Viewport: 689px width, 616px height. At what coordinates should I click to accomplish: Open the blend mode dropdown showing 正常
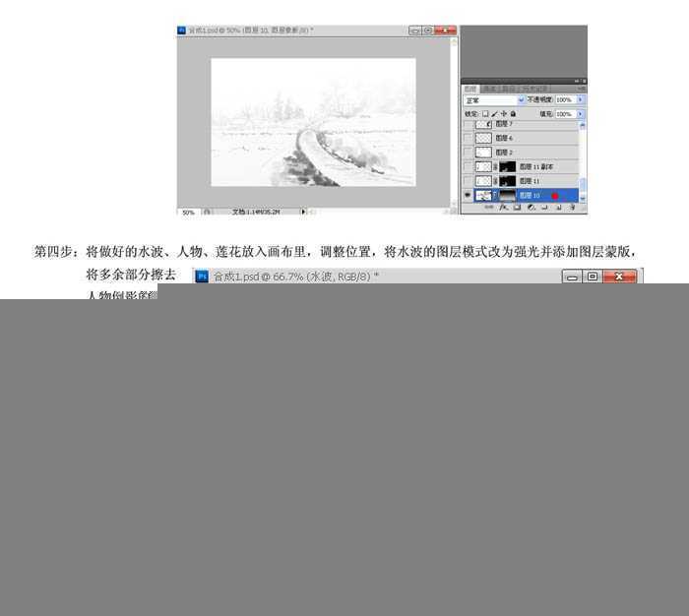494,100
